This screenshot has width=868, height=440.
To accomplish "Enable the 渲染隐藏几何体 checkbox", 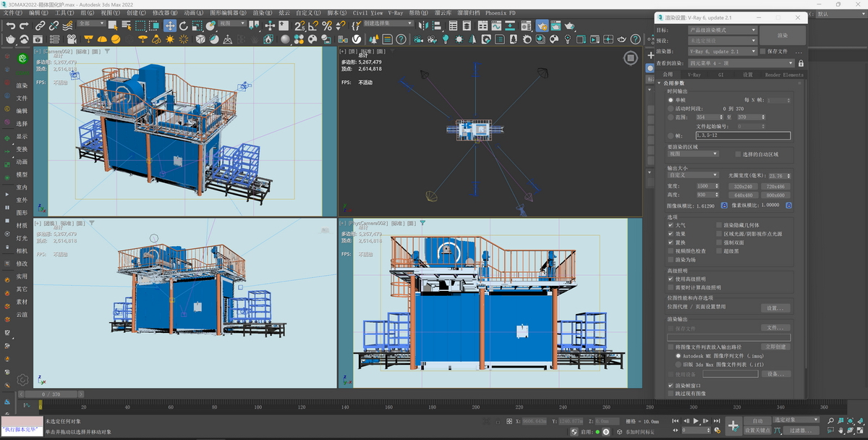I will 719,225.
